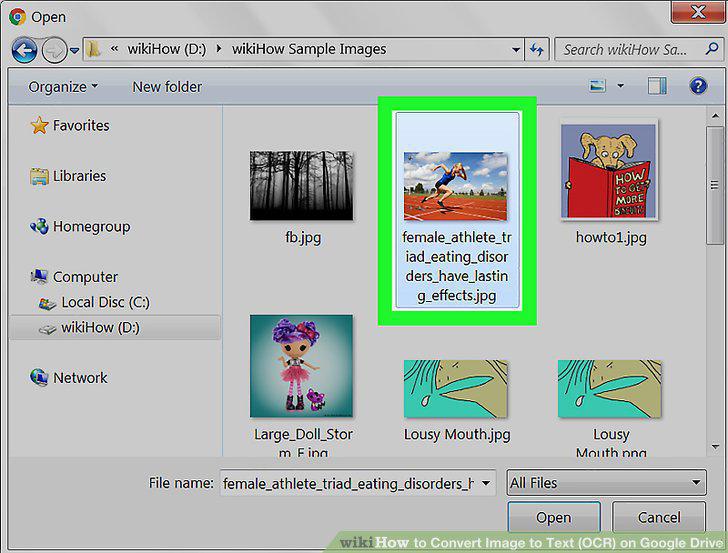The width and height of the screenshot is (728, 553).
Task: Click the Computer monitor icon
Action: (x=39, y=277)
